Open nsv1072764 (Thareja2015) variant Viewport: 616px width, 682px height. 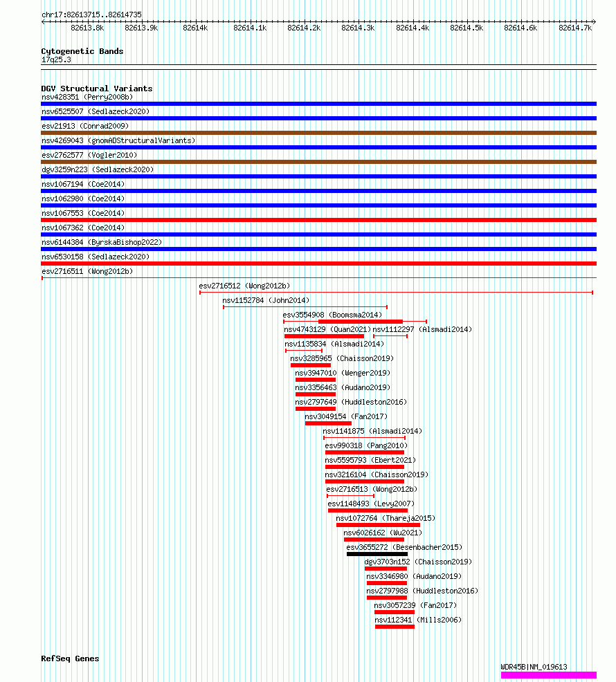(x=386, y=519)
